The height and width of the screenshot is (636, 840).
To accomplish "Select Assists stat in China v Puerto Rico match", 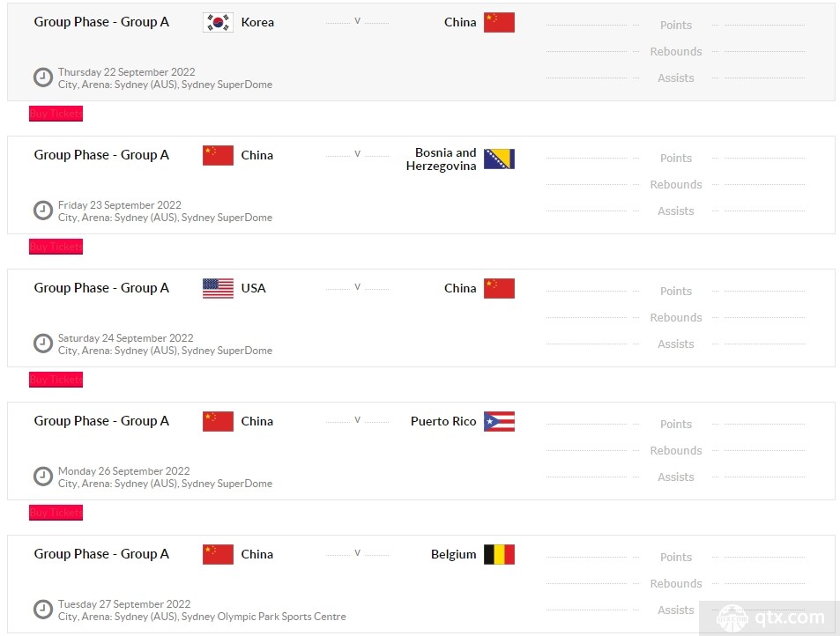I will 675,477.
